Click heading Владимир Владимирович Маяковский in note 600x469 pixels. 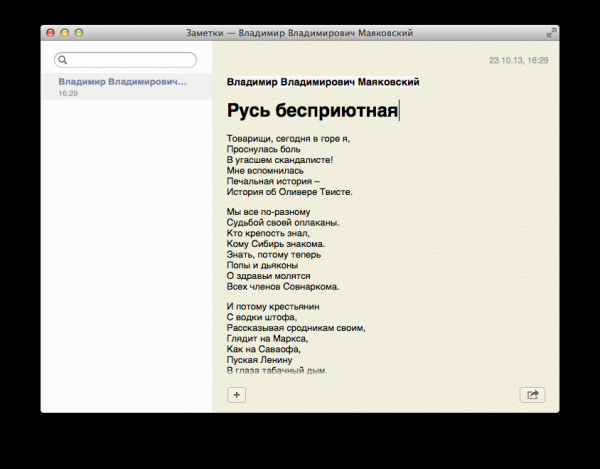pos(323,82)
